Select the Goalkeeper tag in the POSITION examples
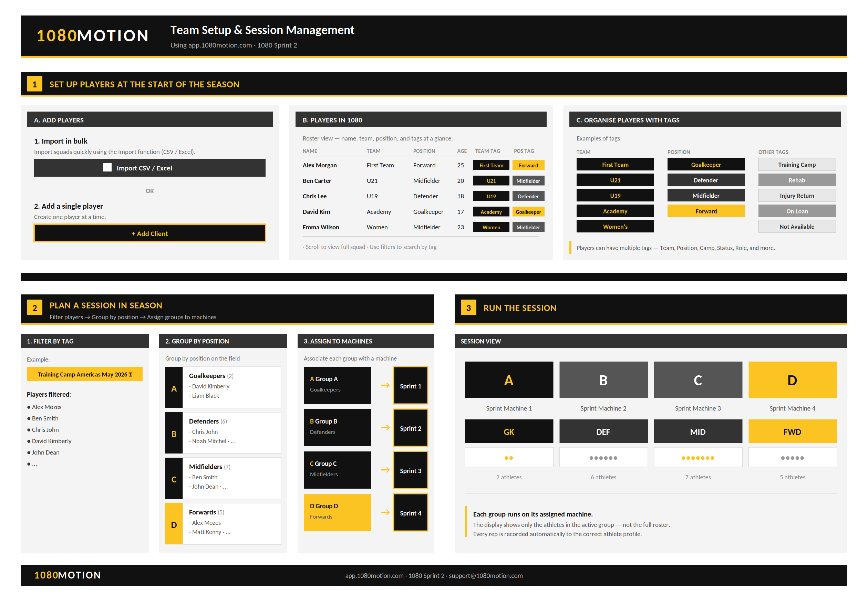The width and height of the screenshot is (868, 594). point(706,164)
